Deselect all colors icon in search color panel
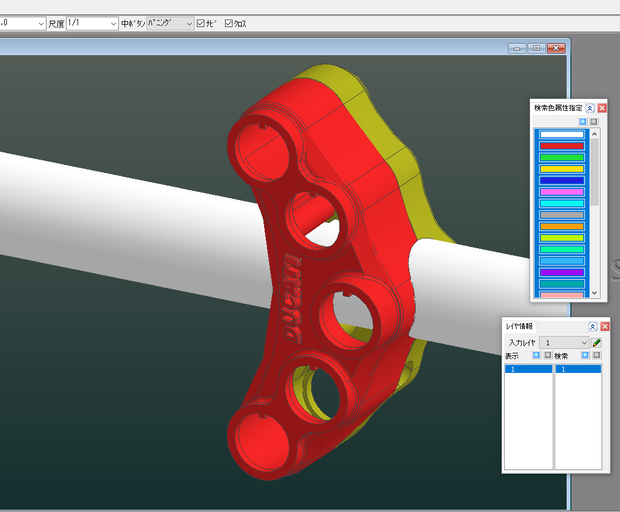 click(594, 121)
